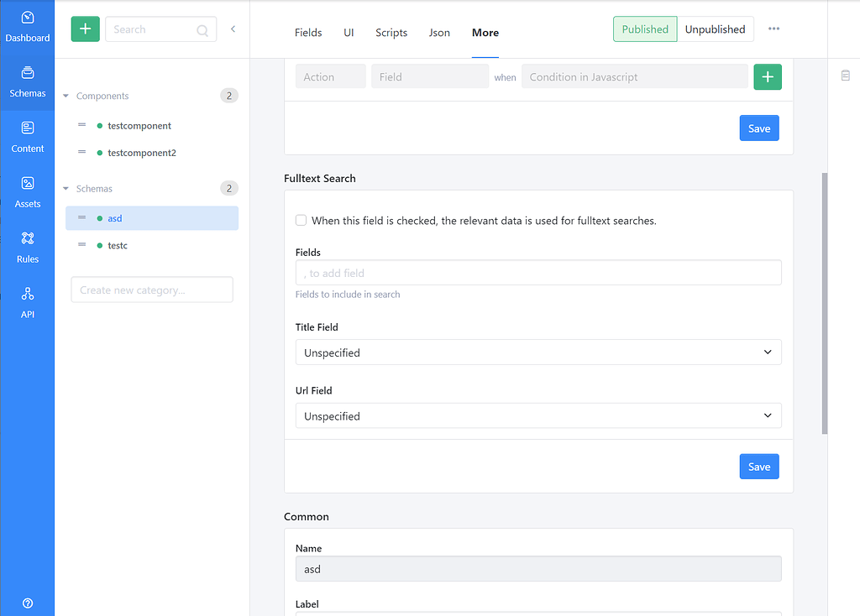Click the help icon at sidebar bottom
The height and width of the screenshot is (616, 860).
click(28, 603)
